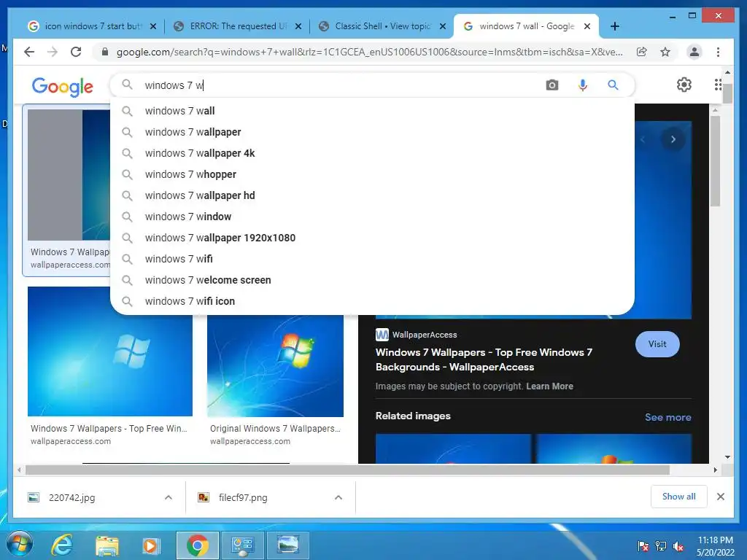Screen dimensions: 747x560
Task: Open Windows Explorer folder on taskbar
Action: (107, 545)
